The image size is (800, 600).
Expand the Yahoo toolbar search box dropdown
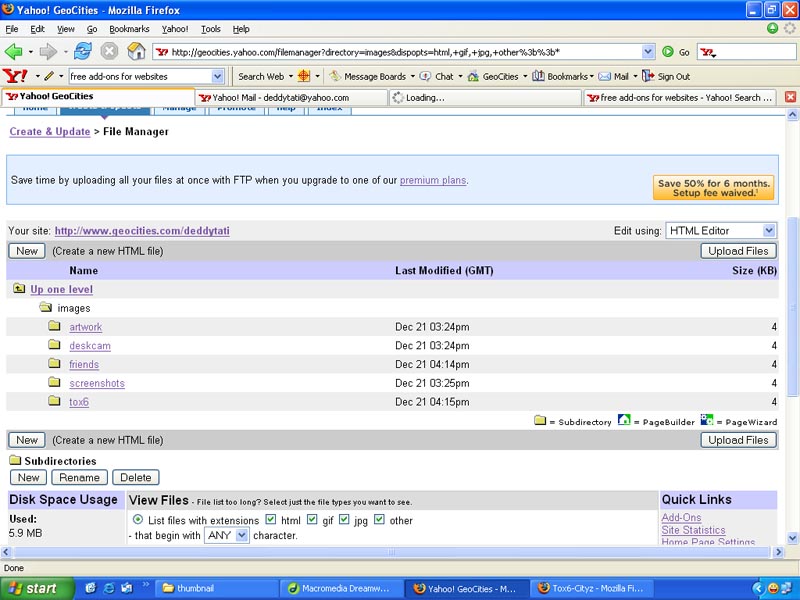(x=217, y=77)
